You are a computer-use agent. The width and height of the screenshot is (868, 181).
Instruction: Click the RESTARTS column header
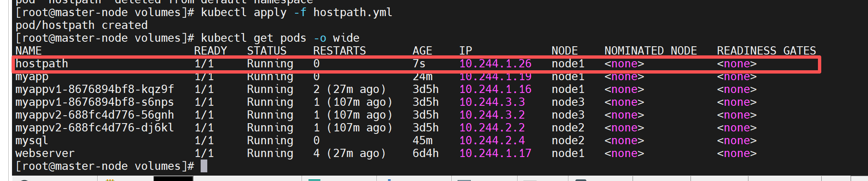[340, 51]
